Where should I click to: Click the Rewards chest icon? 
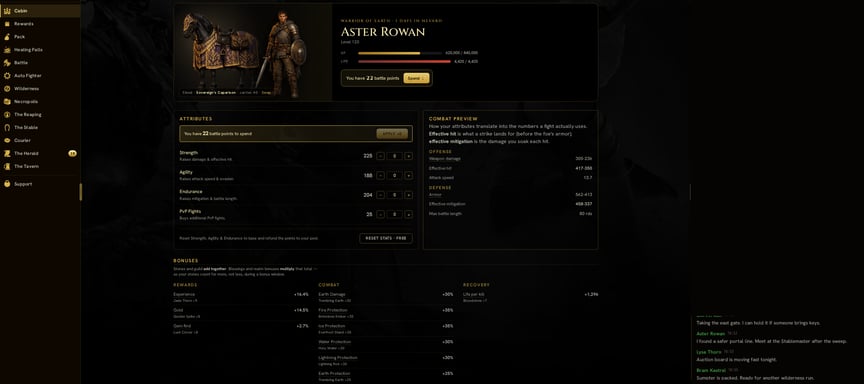click(x=7, y=24)
